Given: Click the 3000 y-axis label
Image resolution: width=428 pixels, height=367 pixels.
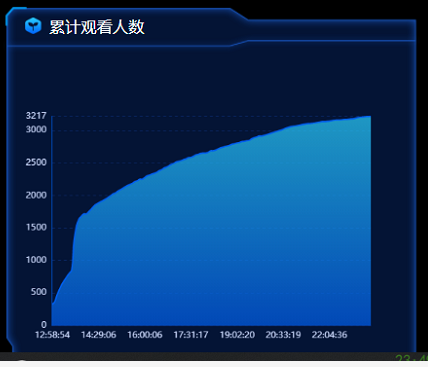Looking at the screenshot, I should tap(36, 129).
